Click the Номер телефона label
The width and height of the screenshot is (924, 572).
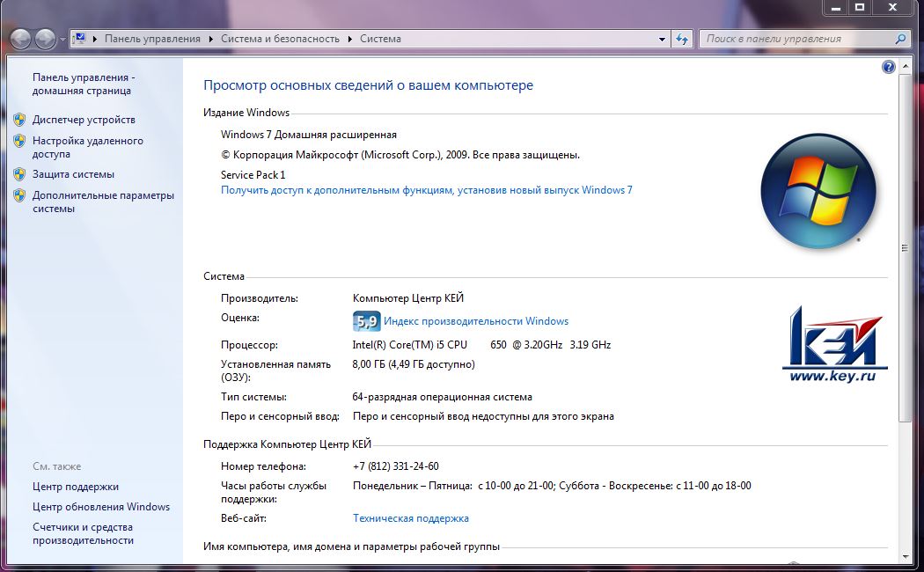[x=263, y=466]
